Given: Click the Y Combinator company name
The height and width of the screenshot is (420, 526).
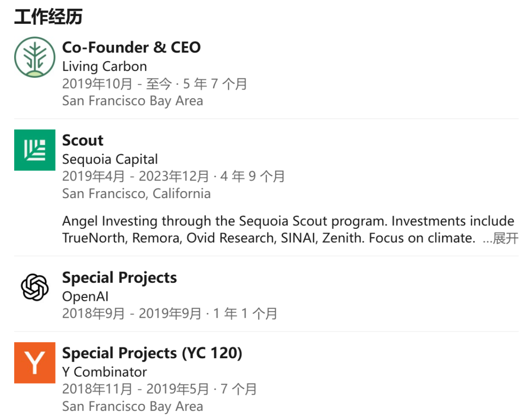Looking at the screenshot, I should (x=104, y=372).
